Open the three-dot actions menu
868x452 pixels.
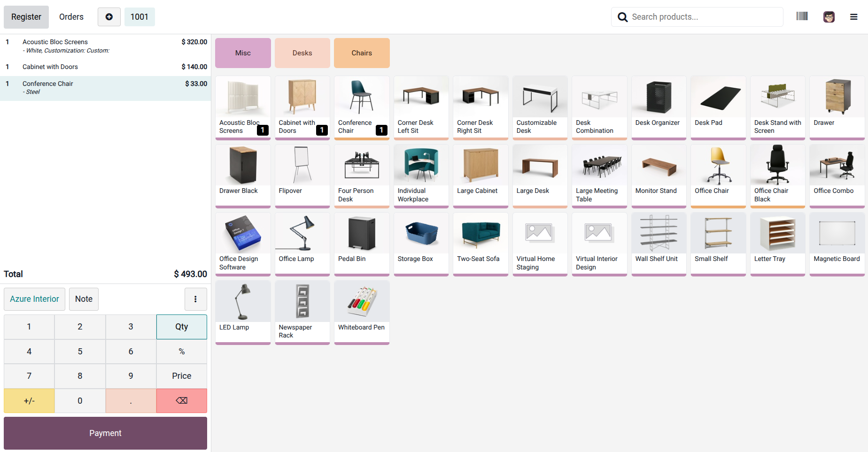click(x=196, y=299)
